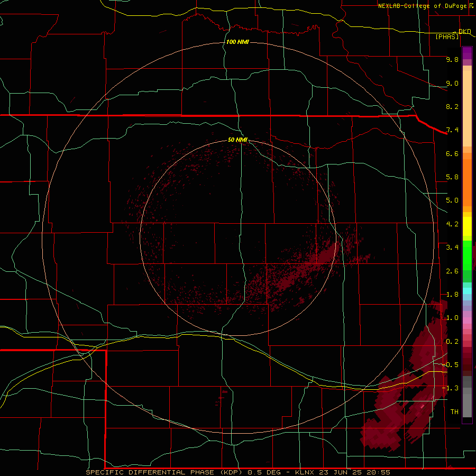Click the KLNX station identifier in caption

click(x=305, y=472)
